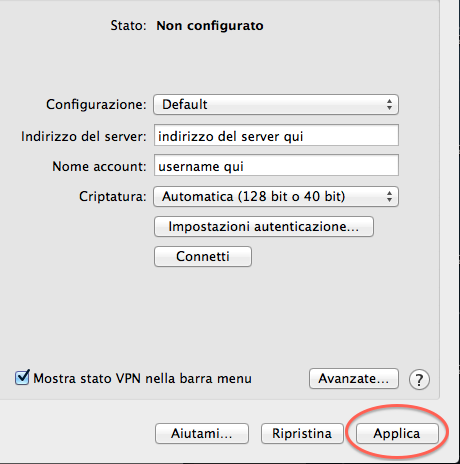Image resolution: width=460 pixels, height=464 pixels.
Task: Click the Ripristina button
Action: pos(302,433)
